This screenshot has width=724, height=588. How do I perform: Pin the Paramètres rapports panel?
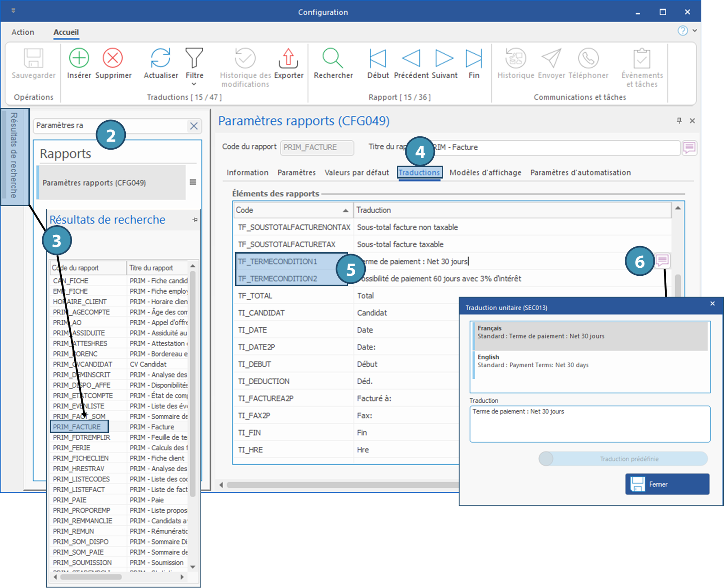tap(679, 121)
